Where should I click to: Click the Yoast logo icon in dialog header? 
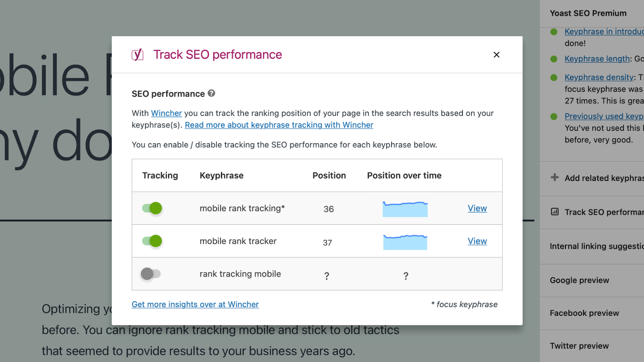[x=138, y=55]
